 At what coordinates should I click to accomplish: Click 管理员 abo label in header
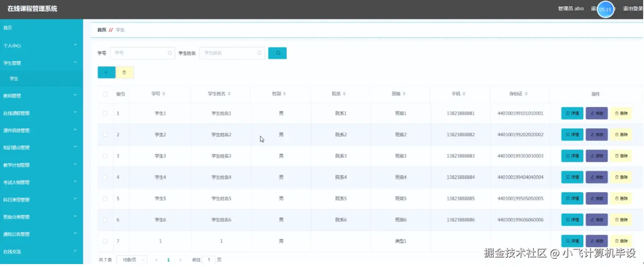click(x=571, y=8)
